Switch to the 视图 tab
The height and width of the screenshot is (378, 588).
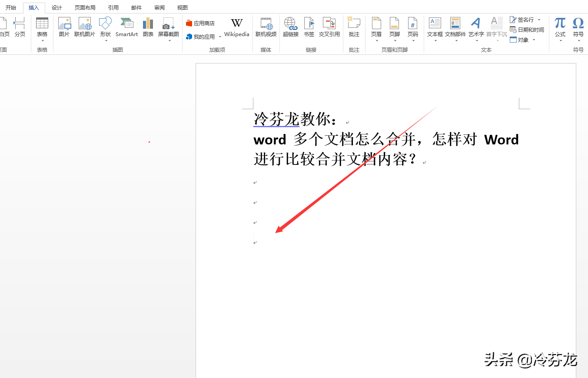click(x=183, y=8)
